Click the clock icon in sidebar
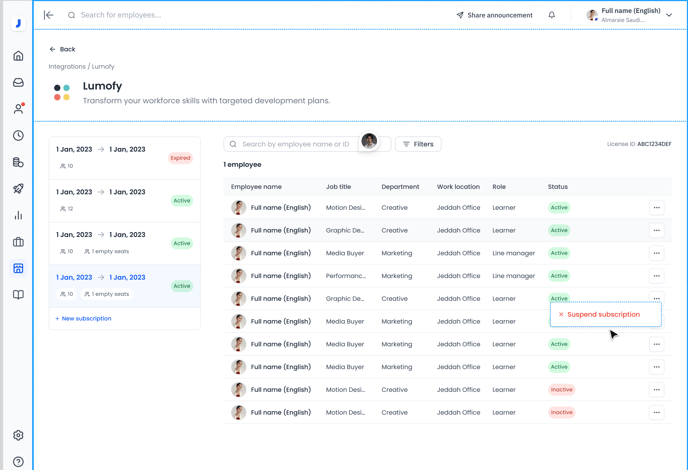This screenshot has height=470, width=688. pyautogui.click(x=18, y=136)
